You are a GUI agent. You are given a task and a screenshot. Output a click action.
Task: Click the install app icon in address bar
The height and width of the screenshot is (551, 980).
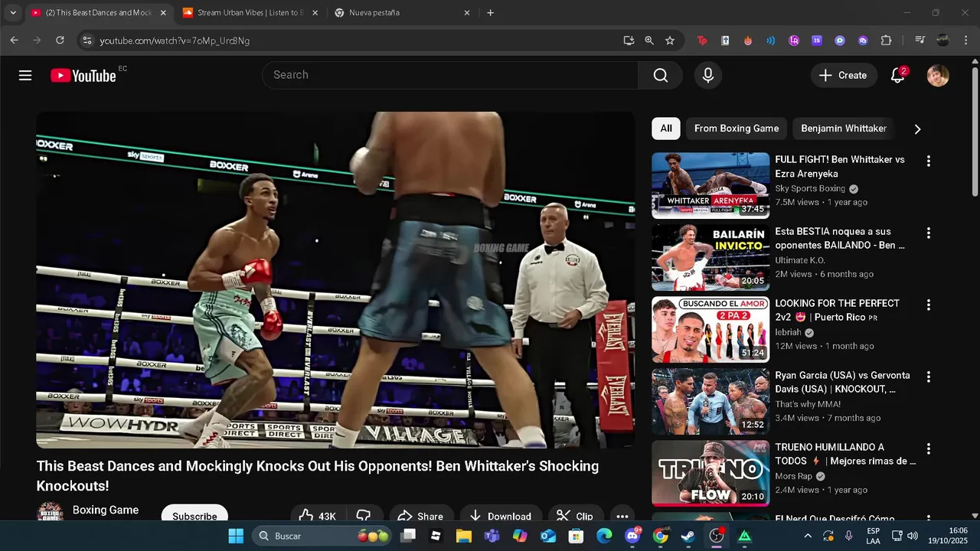629,41
